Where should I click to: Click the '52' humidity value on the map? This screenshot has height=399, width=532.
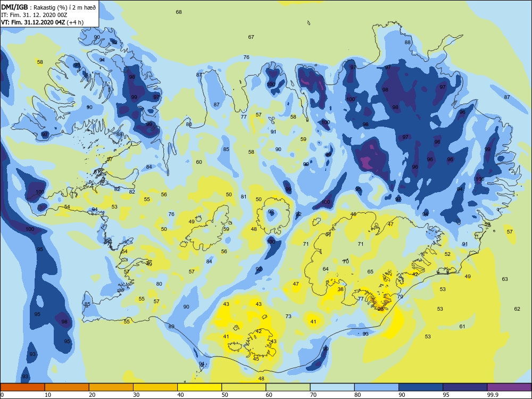[x=447, y=254]
